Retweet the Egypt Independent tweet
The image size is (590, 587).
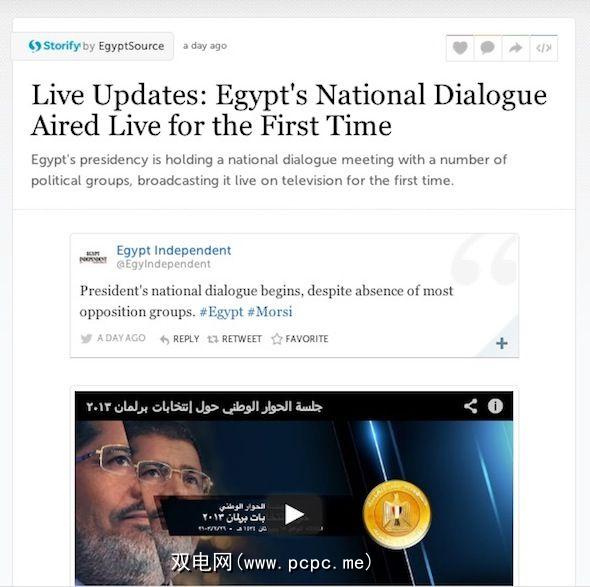coord(234,339)
